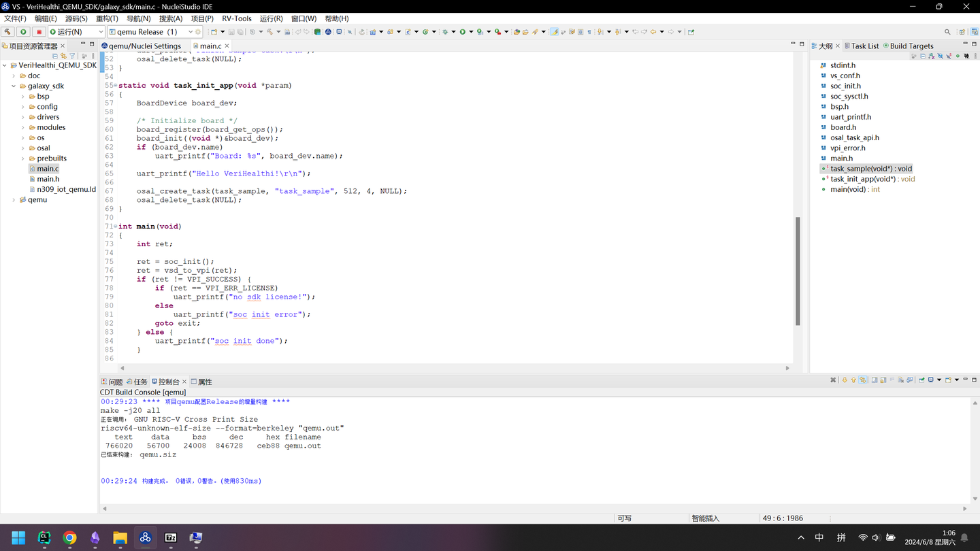
Task: Switch to the qemu/Nuclei Settings editor tab
Action: (x=142, y=46)
